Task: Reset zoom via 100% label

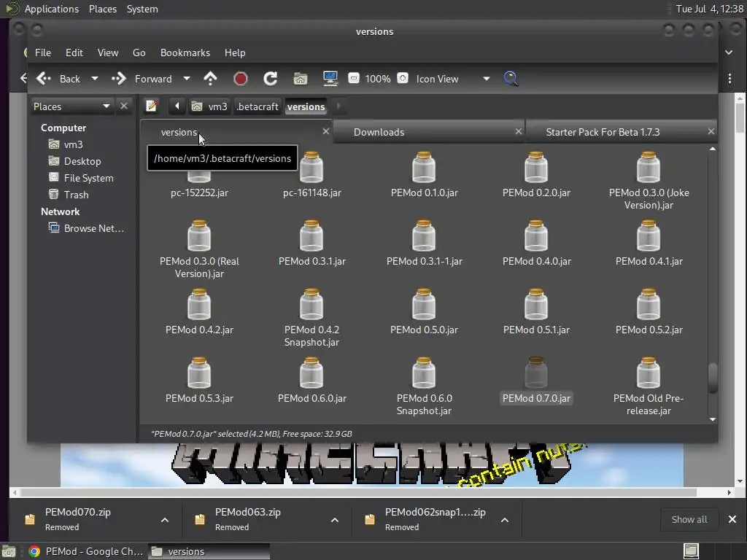Action: (x=378, y=79)
